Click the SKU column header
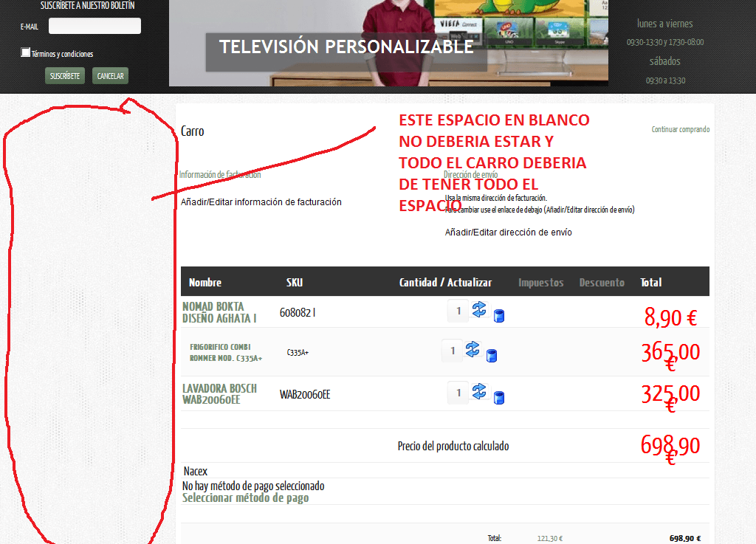This screenshot has width=756, height=544. 295,283
